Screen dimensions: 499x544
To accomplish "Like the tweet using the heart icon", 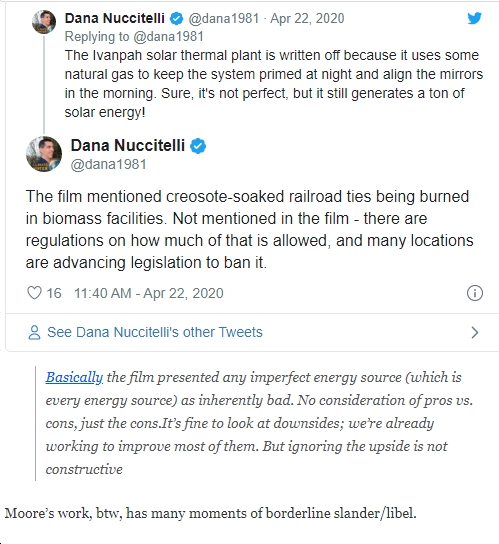I will (x=34, y=293).
